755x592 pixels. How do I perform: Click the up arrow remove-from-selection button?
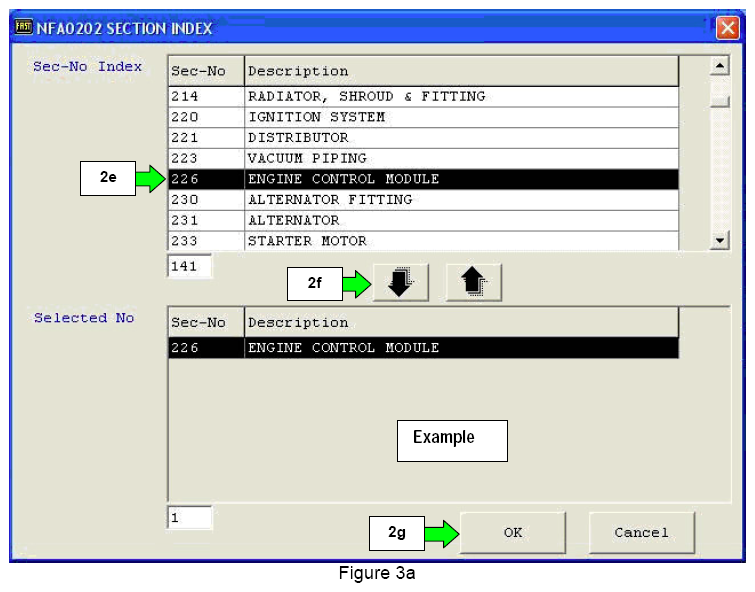click(473, 284)
